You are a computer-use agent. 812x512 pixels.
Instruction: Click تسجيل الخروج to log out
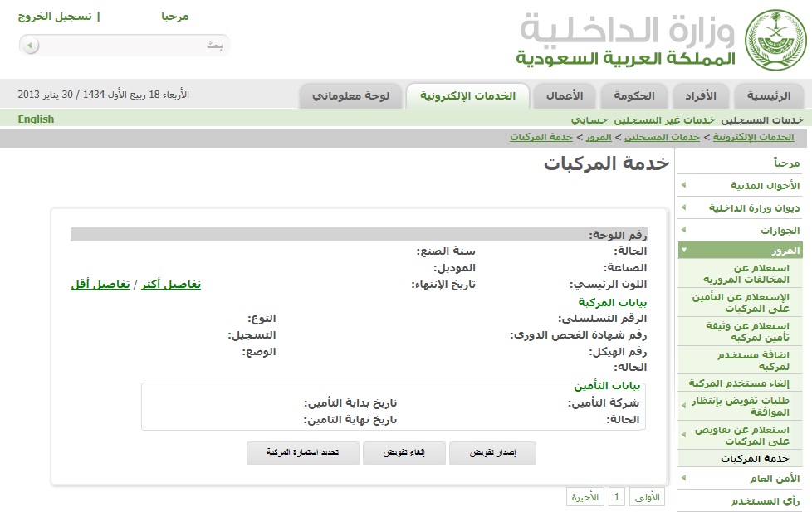(55, 17)
